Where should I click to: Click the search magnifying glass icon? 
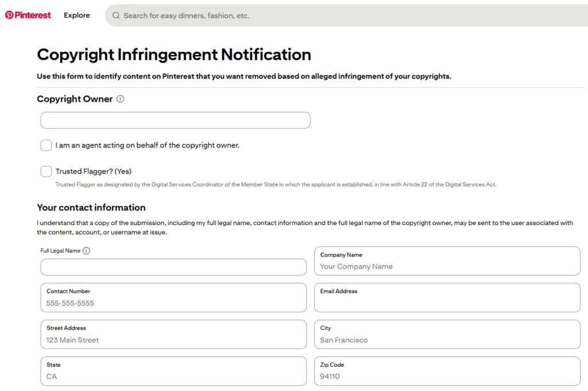coord(116,16)
